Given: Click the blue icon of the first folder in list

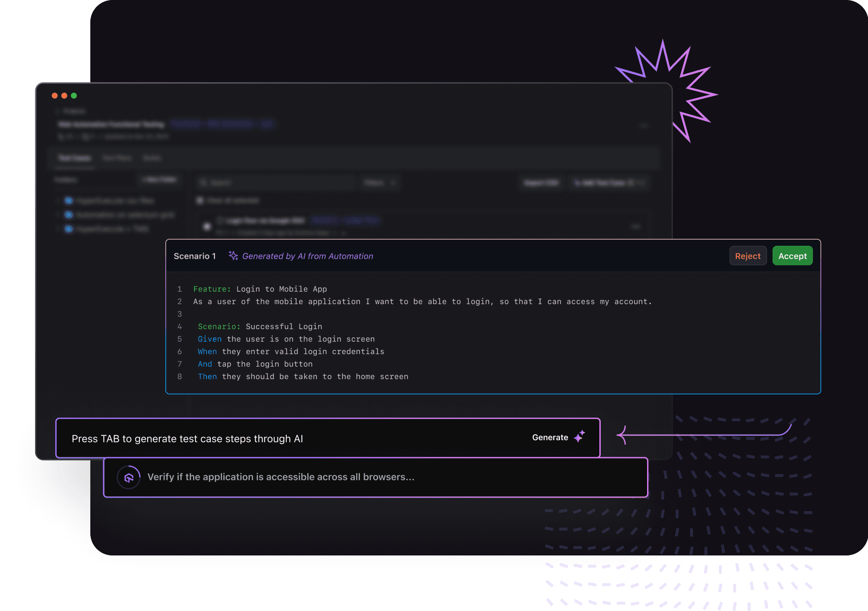Looking at the screenshot, I should (69, 200).
